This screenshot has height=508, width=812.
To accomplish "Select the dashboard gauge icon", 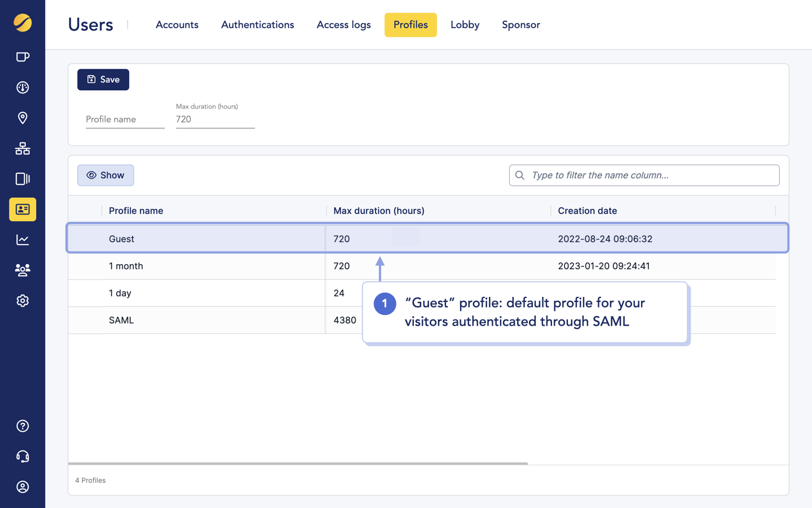I will click(x=23, y=87).
